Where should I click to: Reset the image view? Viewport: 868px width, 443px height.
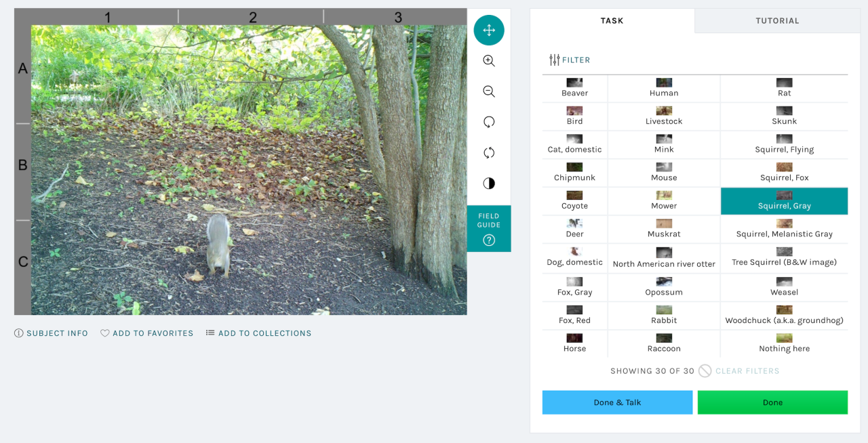(x=489, y=153)
